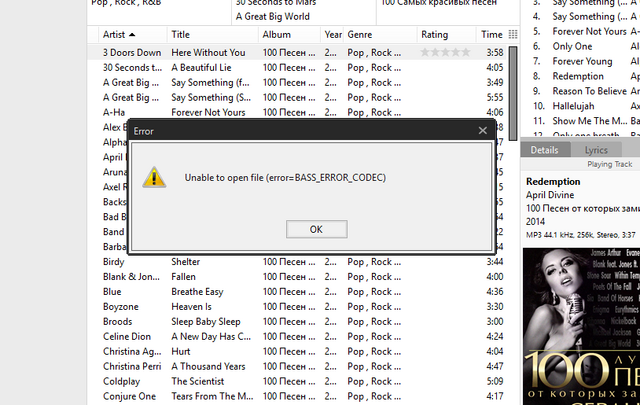Select Celine Dion track row
The image size is (640, 405).
coord(297,336)
